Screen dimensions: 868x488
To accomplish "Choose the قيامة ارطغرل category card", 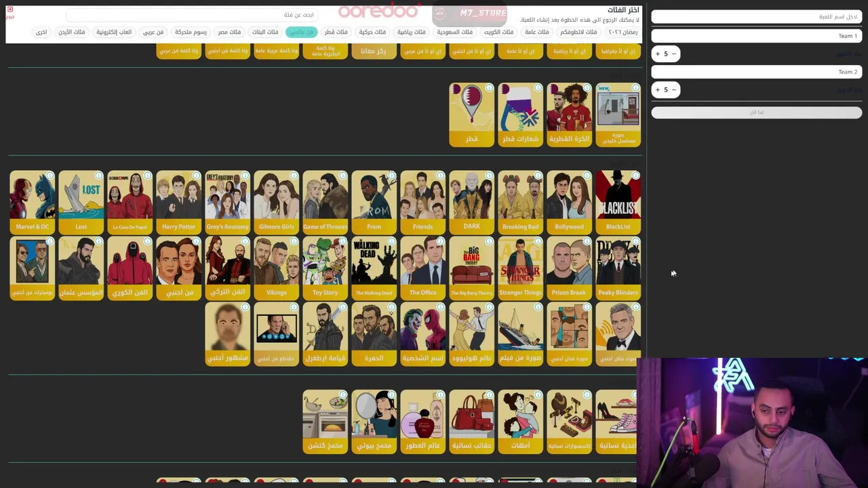I will click(325, 333).
